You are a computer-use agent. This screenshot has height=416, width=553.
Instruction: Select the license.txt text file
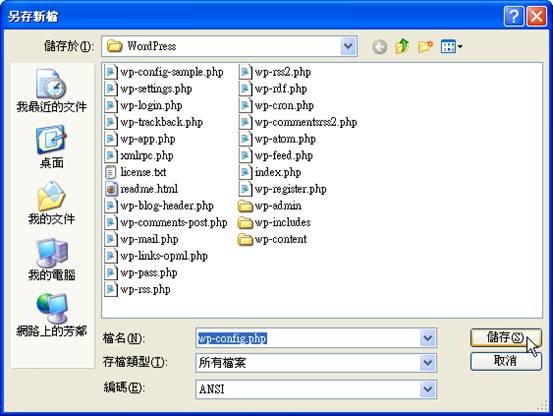point(135,172)
